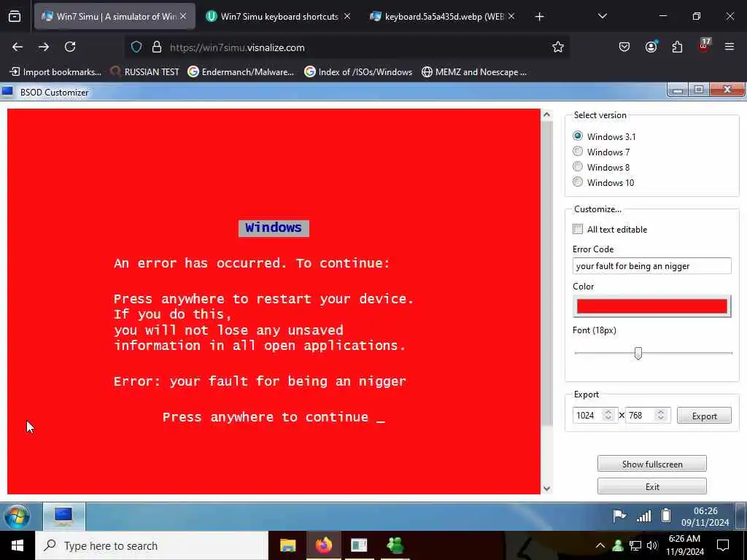The height and width of the screenshot is (560, 747).
Task: Open the Save to Pocket icon
Action: tap(624, 47)
